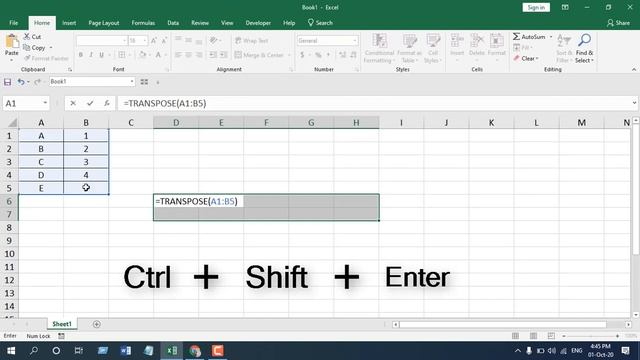
Task: Expand the Name Box dropdown arrow
Action: pyautogui.click(x=45, y=103)
